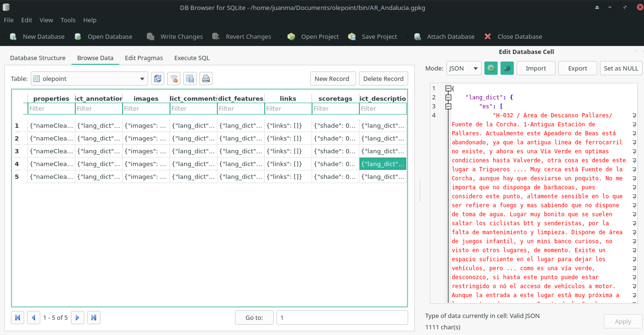Open the Tools menu
The height and width of the screenshot is (335, 644).
(68, 20)
